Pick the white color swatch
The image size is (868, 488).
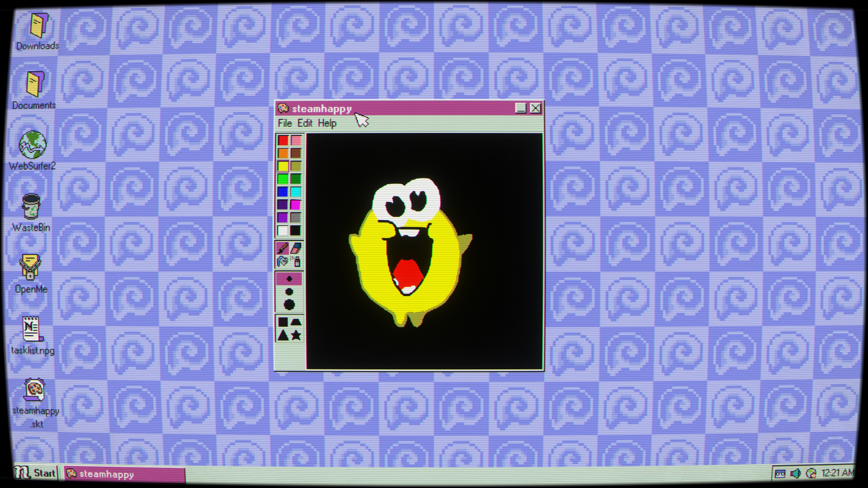click(283, 230)
